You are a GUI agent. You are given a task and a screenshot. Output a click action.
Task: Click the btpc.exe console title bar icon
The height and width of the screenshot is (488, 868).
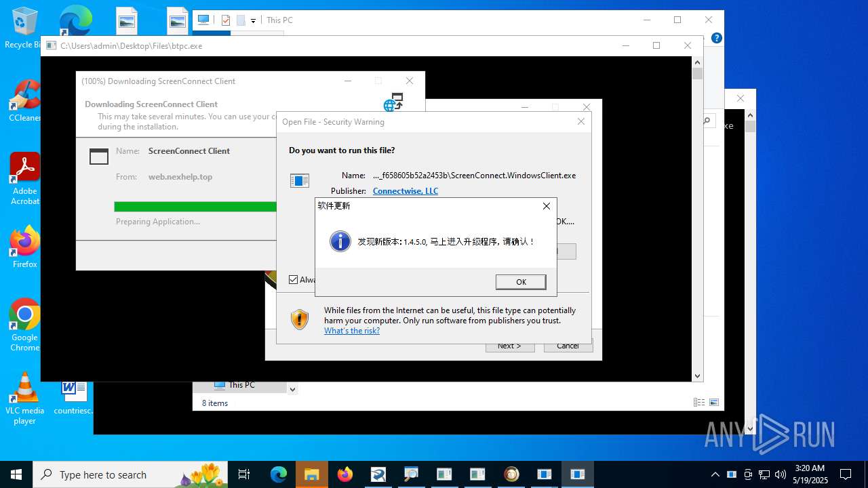52,46
